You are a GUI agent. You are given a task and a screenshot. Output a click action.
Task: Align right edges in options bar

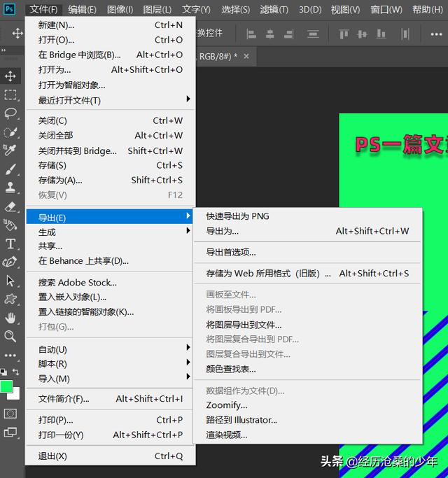pos(288,34)
